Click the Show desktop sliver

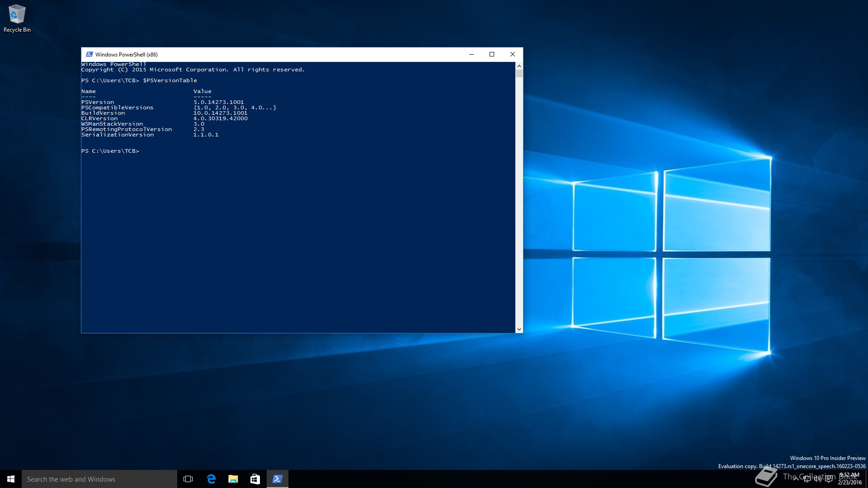866,479
